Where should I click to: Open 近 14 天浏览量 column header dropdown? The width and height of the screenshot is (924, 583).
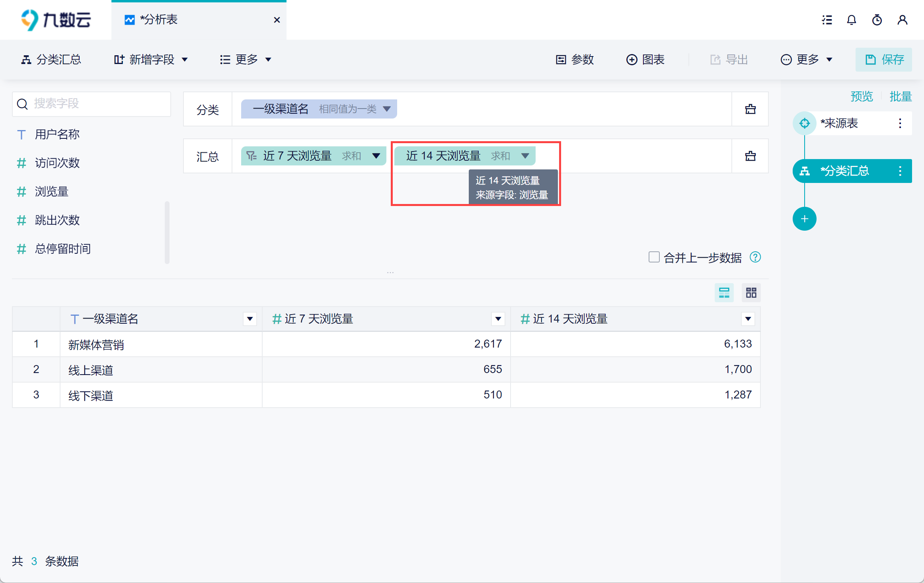tap(748, 319)
